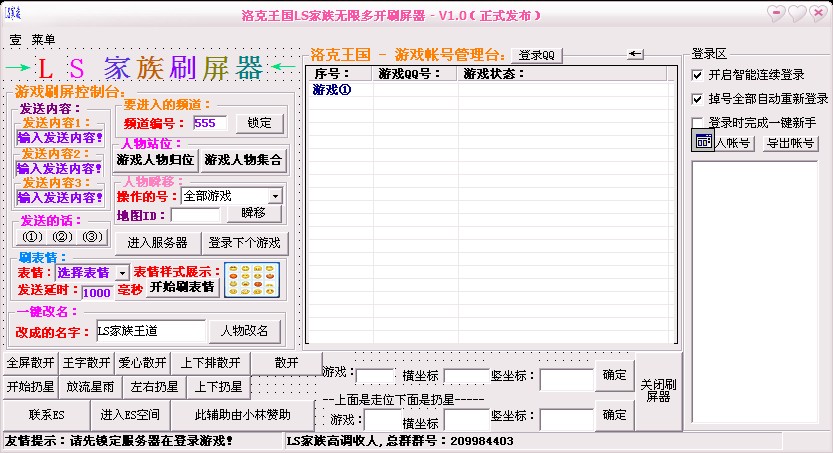The height and width of the screenshot is (453, 833).
Task: Click the lower 确定 button for star throwing
Action: (x=614, y=415)
